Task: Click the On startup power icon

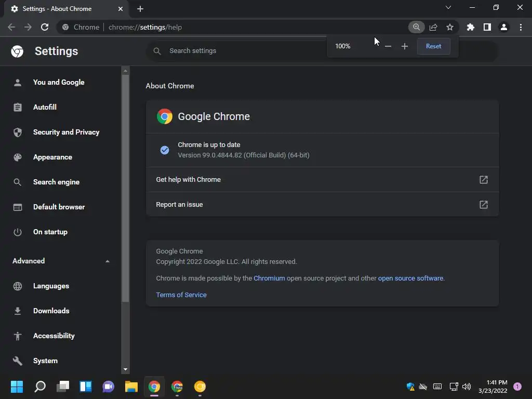Action: [18, 232]
